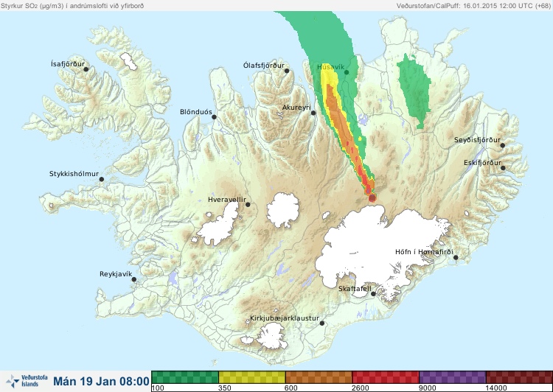The image size is (553, 392).
Task: Select the Eskifjörður marker dot
Action: [503, 168]
